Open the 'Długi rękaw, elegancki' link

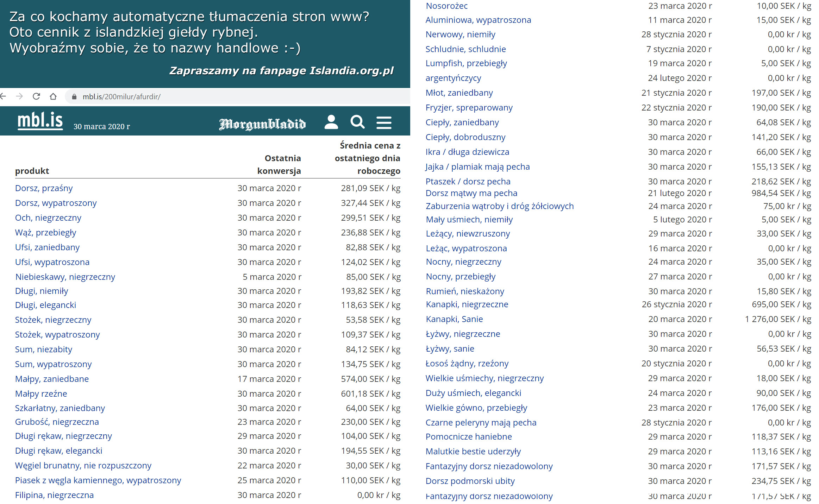click(58, 451)
